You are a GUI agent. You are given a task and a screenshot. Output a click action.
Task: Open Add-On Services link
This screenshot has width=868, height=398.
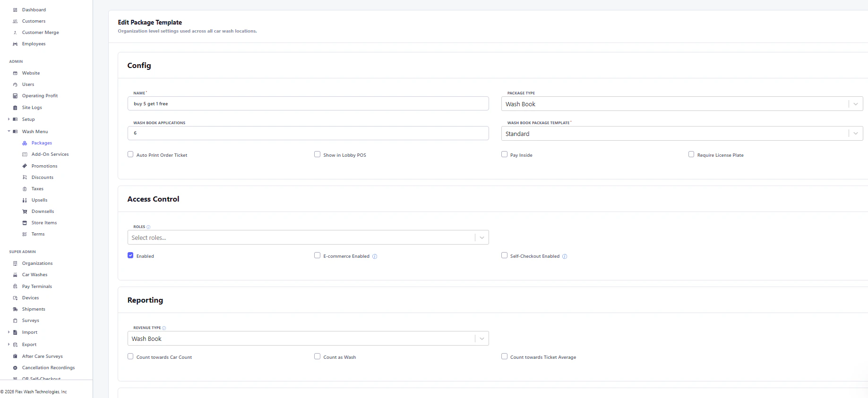tap(50, 154)
